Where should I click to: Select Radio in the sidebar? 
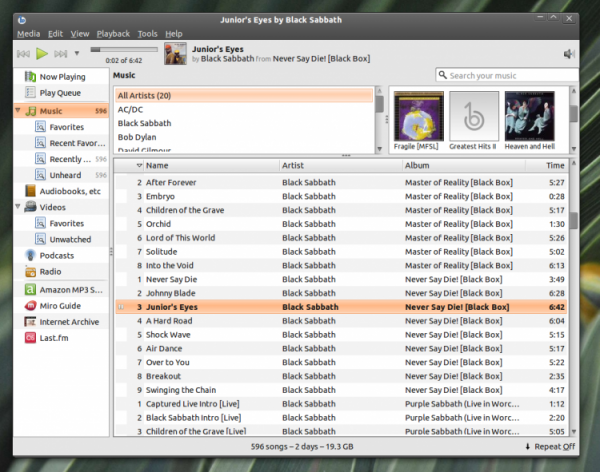(x=50, y=271)
